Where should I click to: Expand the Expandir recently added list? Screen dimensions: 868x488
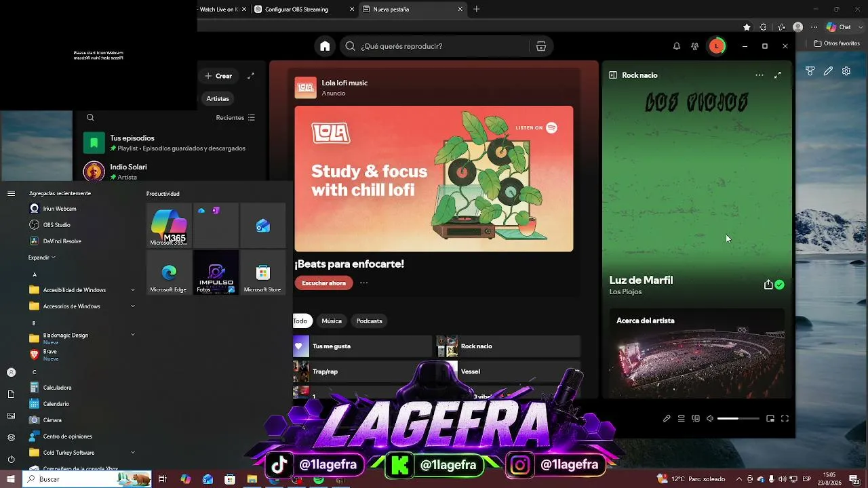click(x=41, y=258)
